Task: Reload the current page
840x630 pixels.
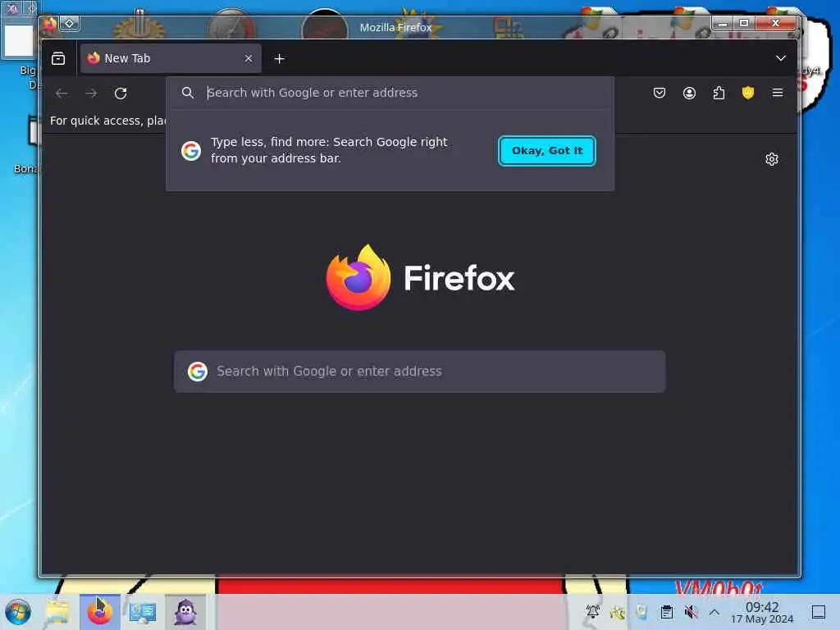Action: coord(121,94)
